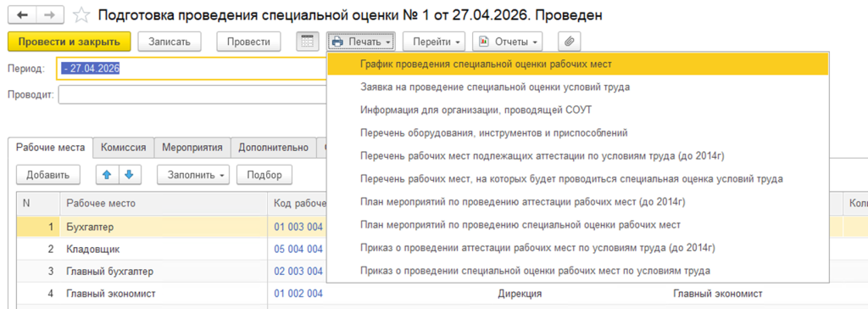Viewport: 868px width, 309px height.
Task: Switch to Комиссия tab
Action: 124,148
